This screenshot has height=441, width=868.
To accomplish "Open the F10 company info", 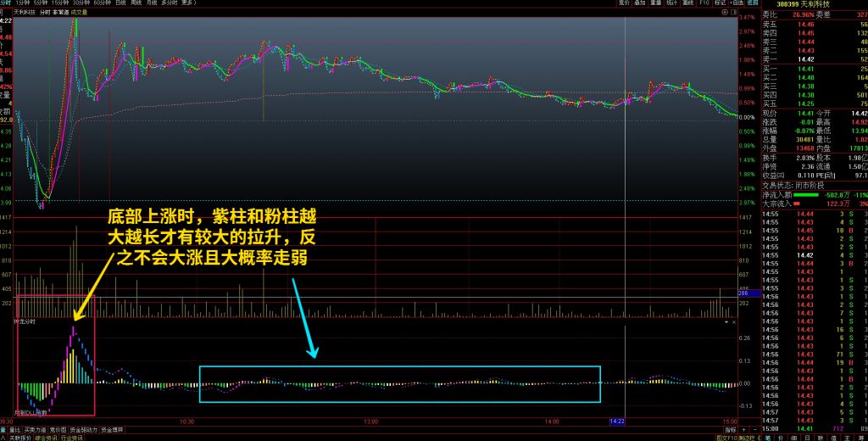I will point(704,3).
